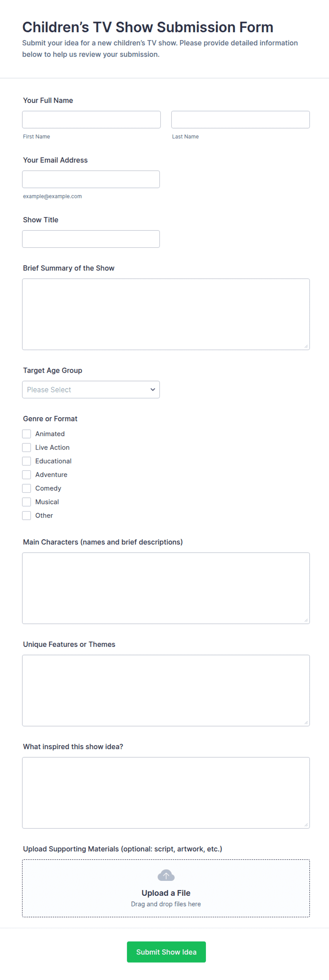Click the Unique Features or Themes textarea
Viewport: 329px width, 980px height.
pos(166,690)
